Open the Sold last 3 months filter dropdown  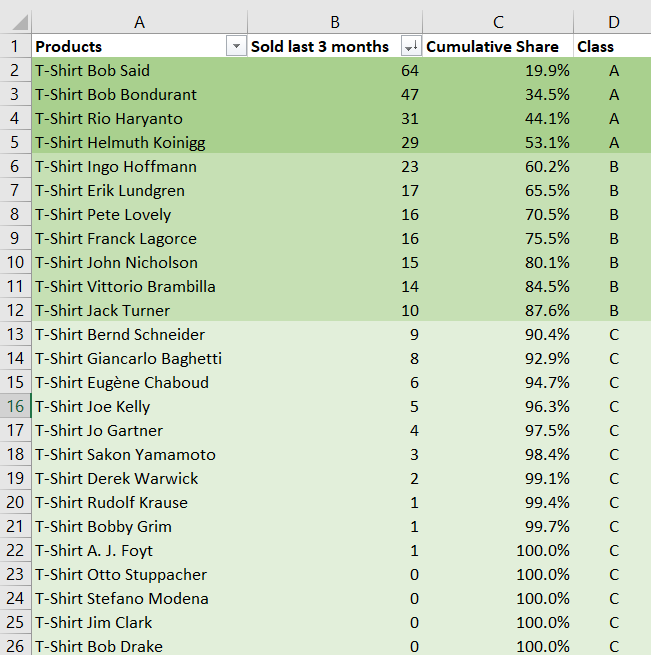tap(410, 47)
